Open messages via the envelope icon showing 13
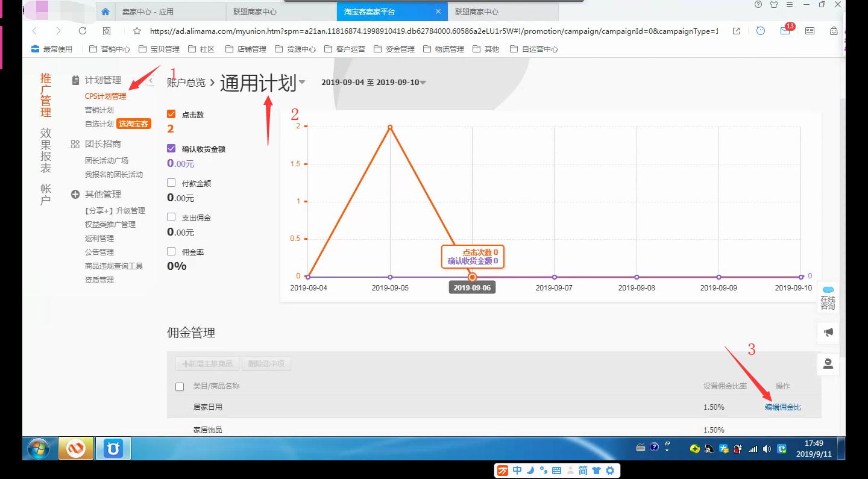Image resolution: width=868 pixels, height=479 pixels. coord(784,31)
